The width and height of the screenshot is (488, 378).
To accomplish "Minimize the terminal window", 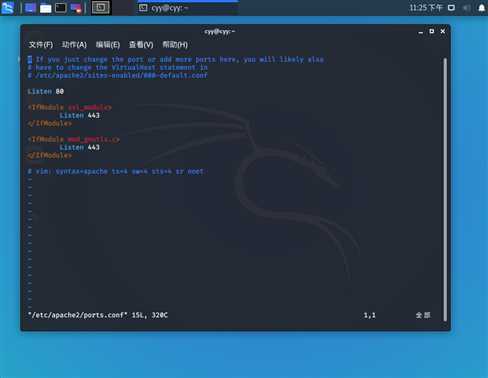I will (421, 32).
